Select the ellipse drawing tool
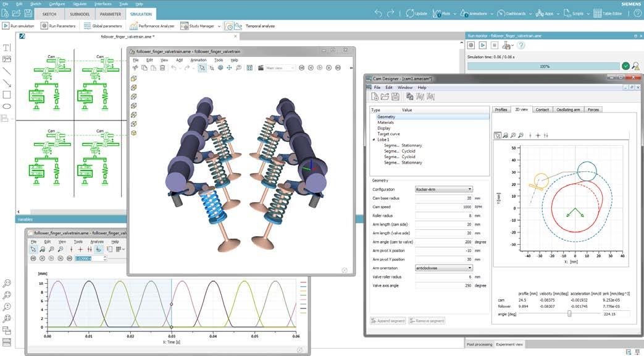Screen dimensions: 644x356 7,106
